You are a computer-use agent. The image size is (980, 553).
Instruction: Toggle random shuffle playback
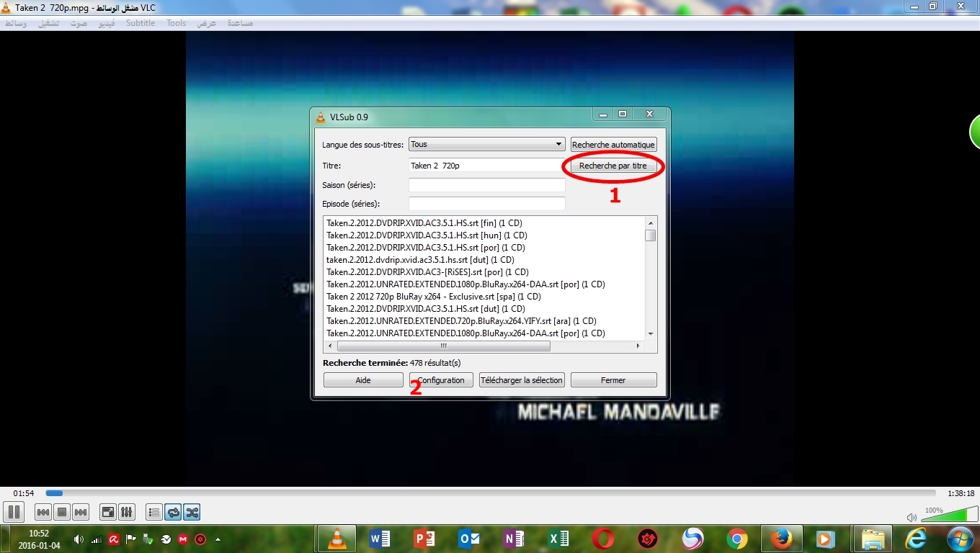(192, 513)
